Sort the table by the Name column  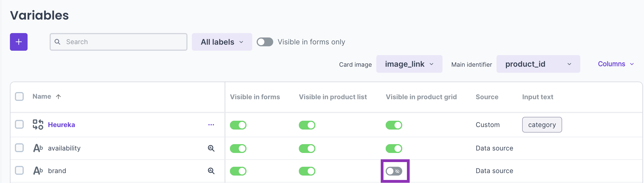coord(42,96)
